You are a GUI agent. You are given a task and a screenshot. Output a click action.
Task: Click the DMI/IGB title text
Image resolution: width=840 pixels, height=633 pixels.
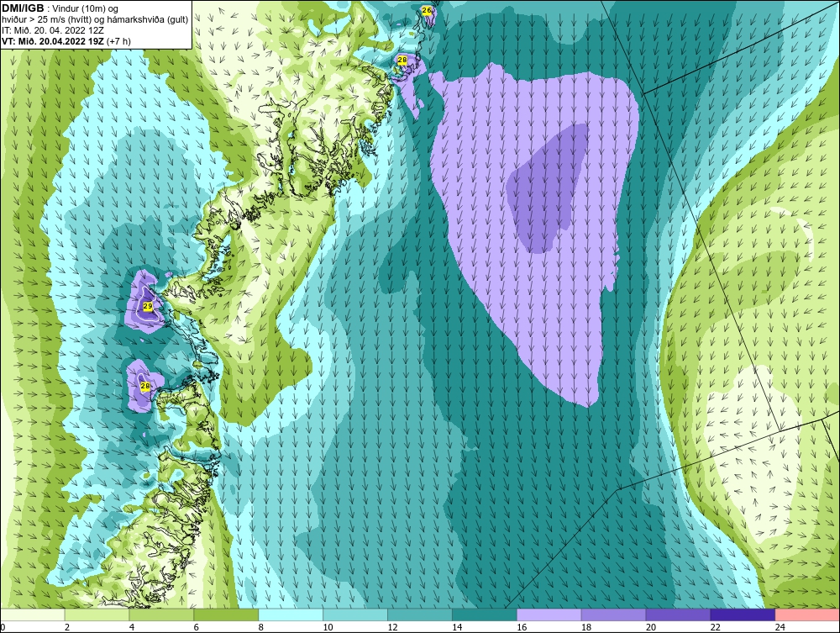23,8
